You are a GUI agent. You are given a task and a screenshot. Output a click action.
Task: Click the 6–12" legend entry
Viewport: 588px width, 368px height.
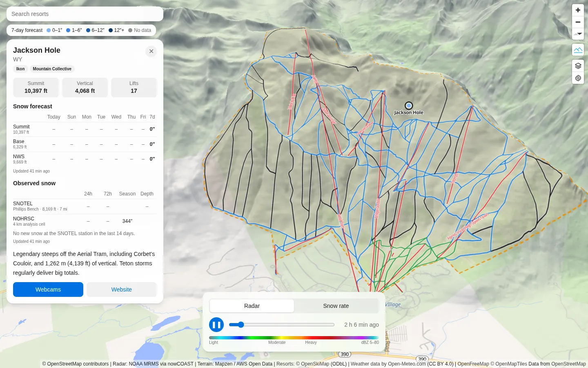pos(95,30)
